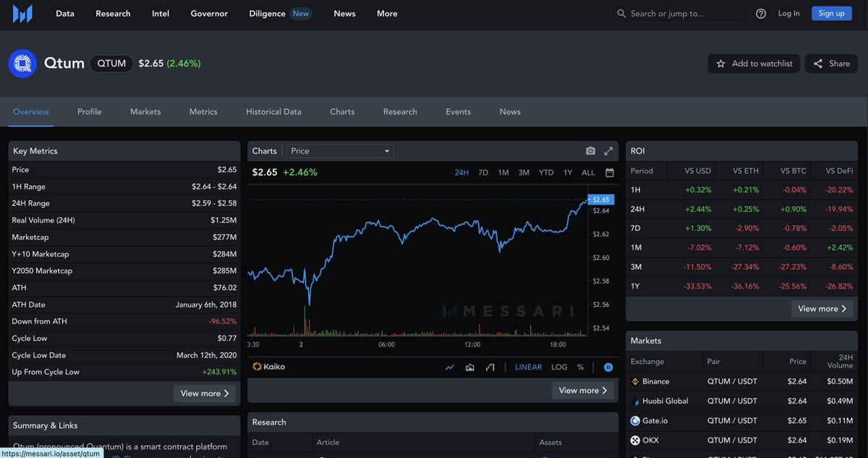Click the VS DeFi column header
The width and height of the screenshot is (868, 458).
[x=840, y=171]
